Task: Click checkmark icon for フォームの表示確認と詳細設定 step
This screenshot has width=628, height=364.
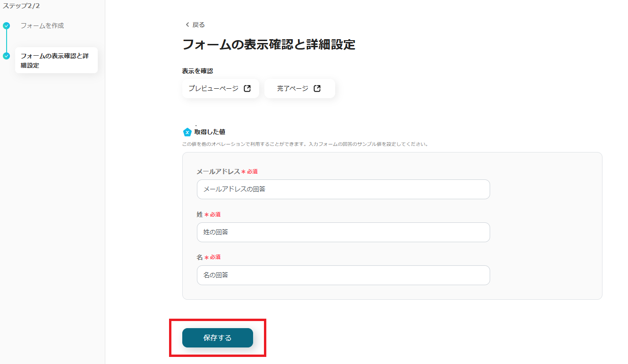Action: pyautogui.click(x=7, y=56)
